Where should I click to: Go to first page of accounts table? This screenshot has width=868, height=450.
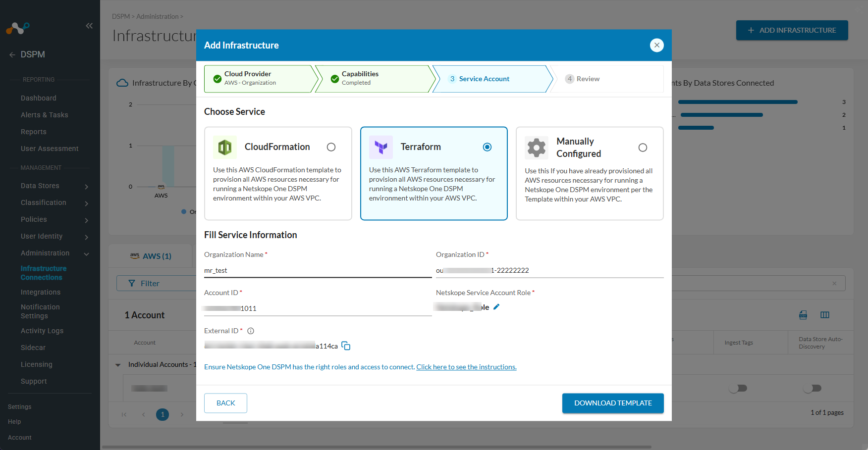[124, 414]
